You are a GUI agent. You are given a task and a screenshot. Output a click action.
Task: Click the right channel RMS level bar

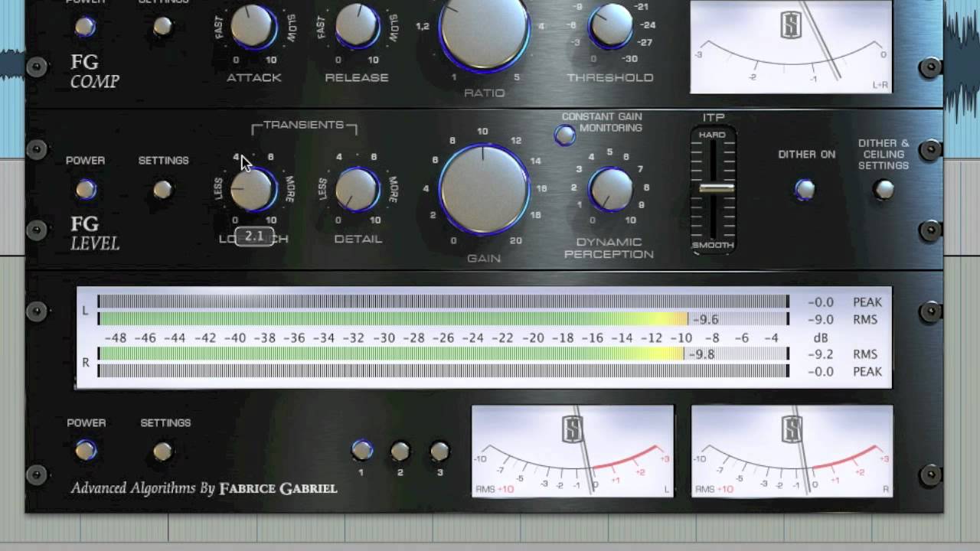(443, 354)
